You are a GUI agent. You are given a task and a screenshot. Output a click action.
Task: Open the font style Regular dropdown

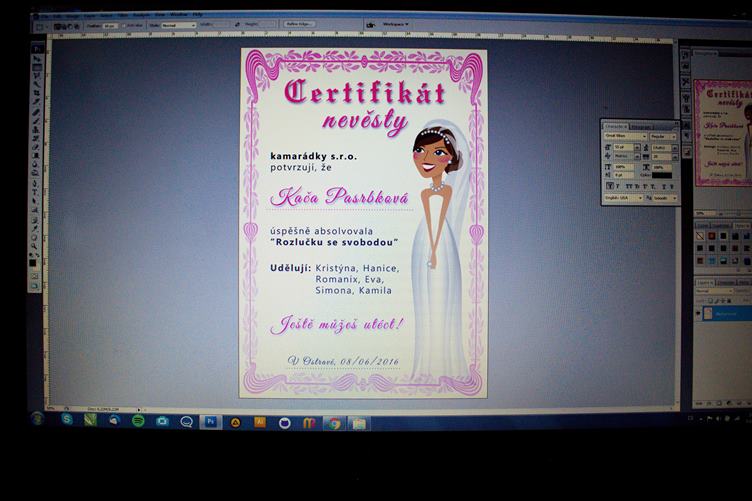[x=663, y=136]
